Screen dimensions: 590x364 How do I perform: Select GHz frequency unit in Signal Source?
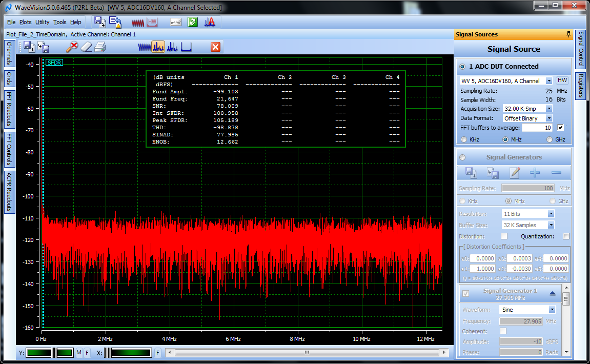[550, 139]
